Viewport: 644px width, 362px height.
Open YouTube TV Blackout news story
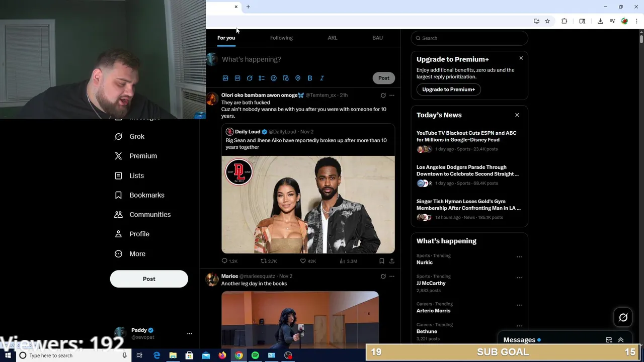point(469,141)
